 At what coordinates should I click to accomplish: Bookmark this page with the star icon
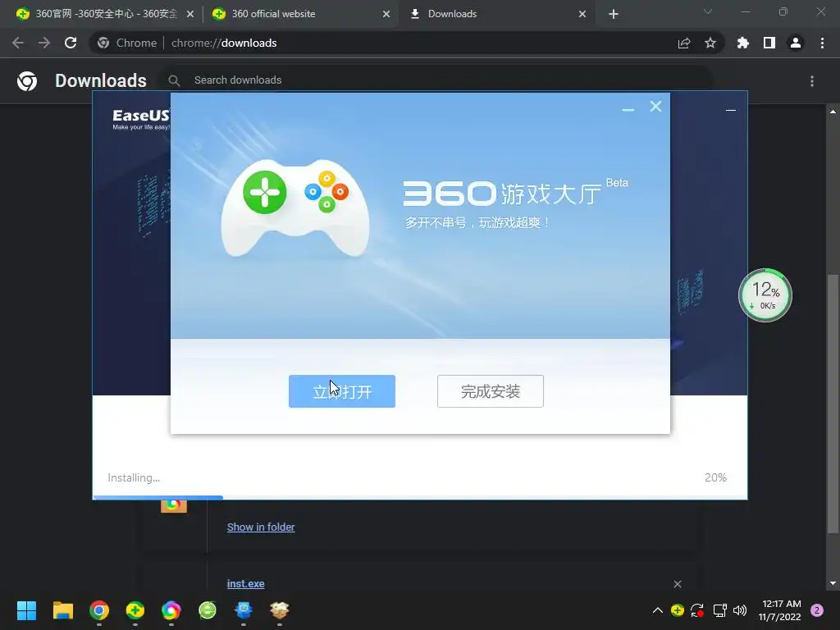[710, 43]
